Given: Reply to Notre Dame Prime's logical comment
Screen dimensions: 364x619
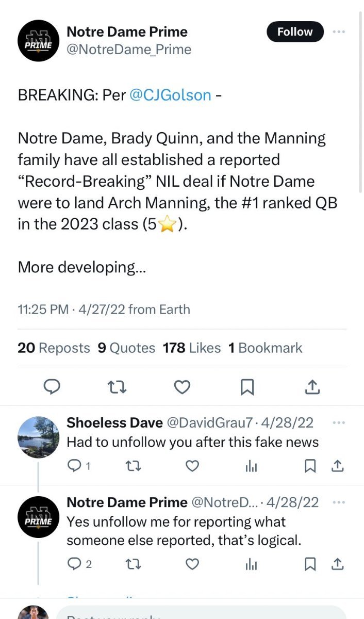Looking at the screenshot, I should tap(75, 564).
